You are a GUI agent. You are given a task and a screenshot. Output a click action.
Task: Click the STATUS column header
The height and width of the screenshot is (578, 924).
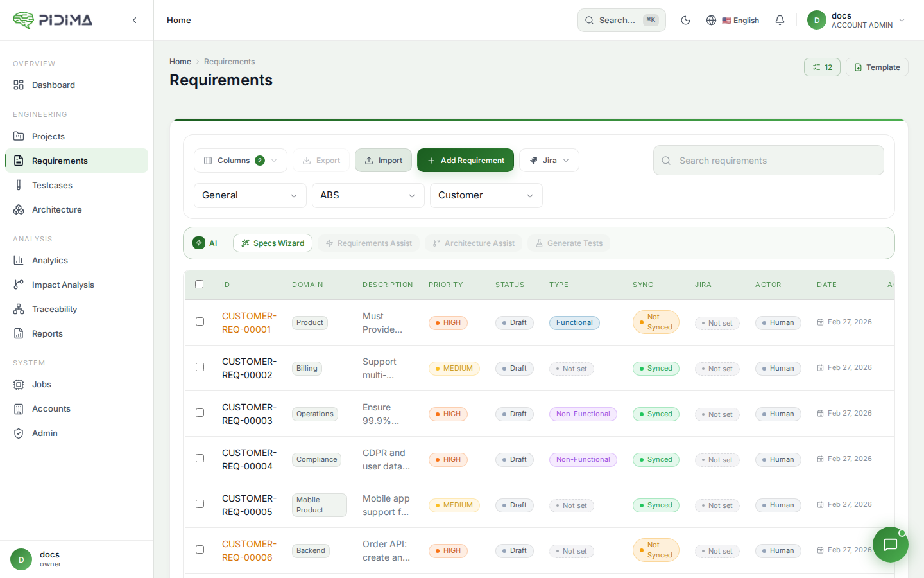(x=510, y=285)
